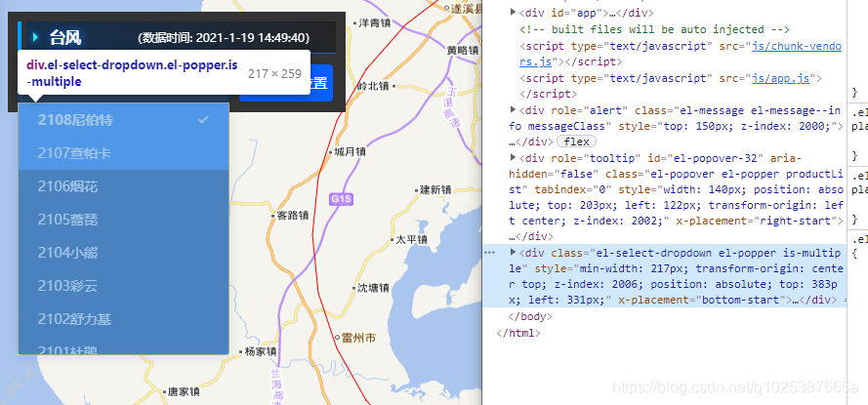Click the closing html tag line

click(x=518, y=333)
